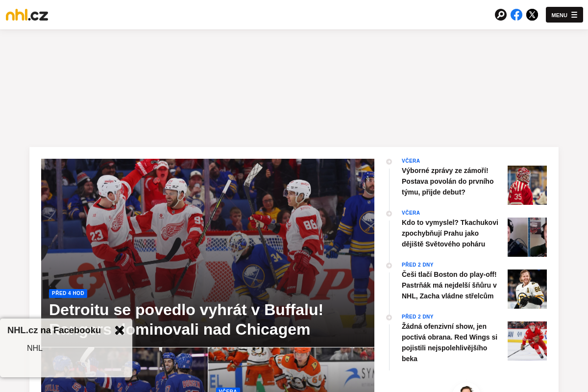Open article "Češi tlačí Boston do play-off!"

point(449,285)
